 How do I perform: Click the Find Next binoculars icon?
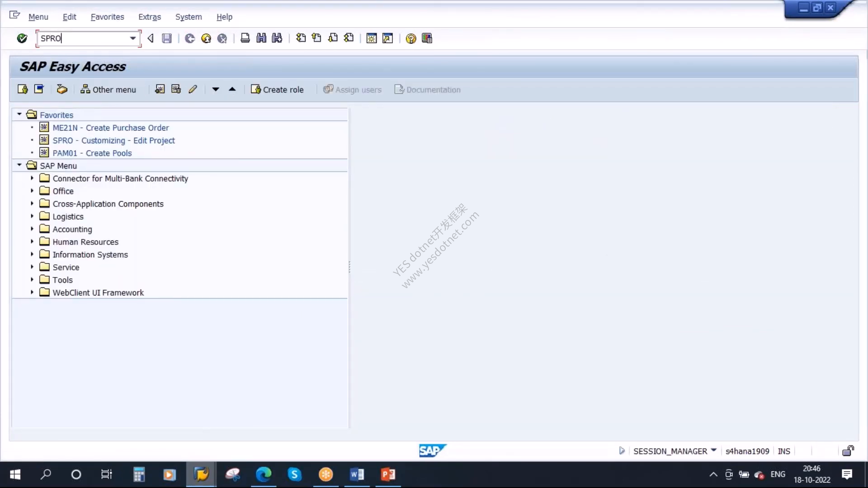pyautogui.click(x=277, y=38)
